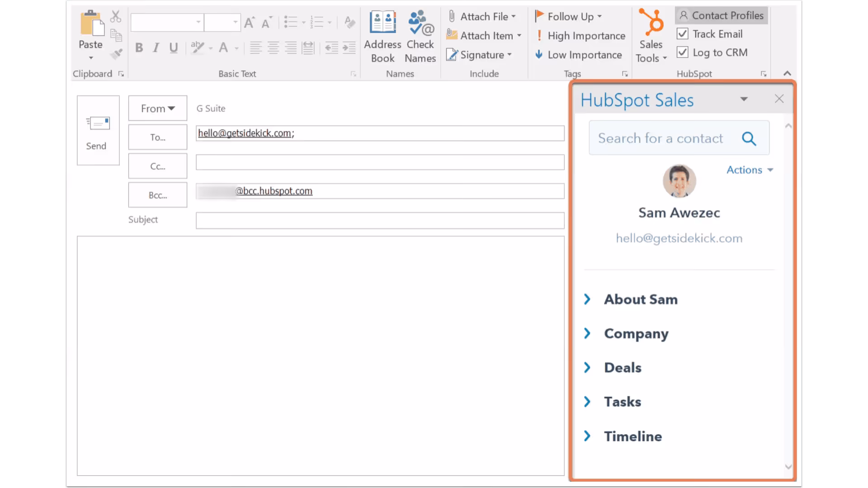868x488 pixels.
Task: Click in the Cc address field
Action: pyautogui.click(x=380, y=162)
